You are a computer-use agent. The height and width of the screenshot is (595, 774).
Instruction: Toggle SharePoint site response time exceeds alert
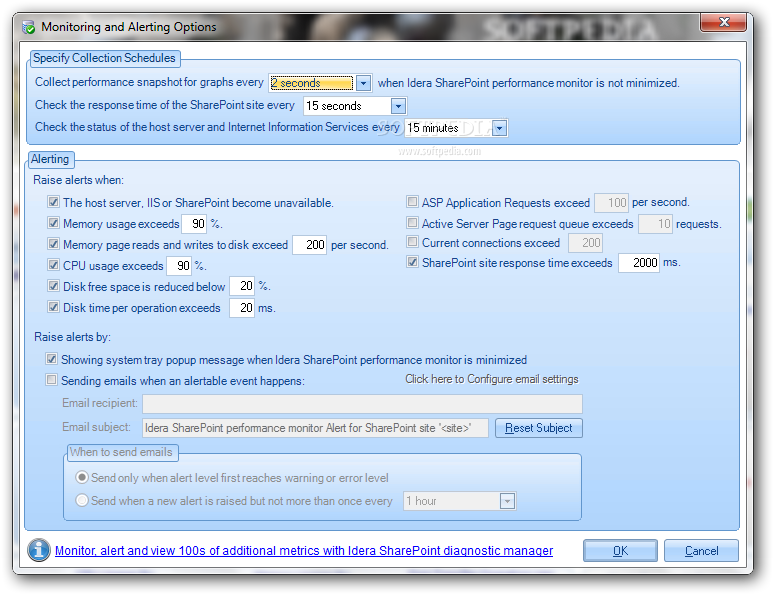coord(412,262)
